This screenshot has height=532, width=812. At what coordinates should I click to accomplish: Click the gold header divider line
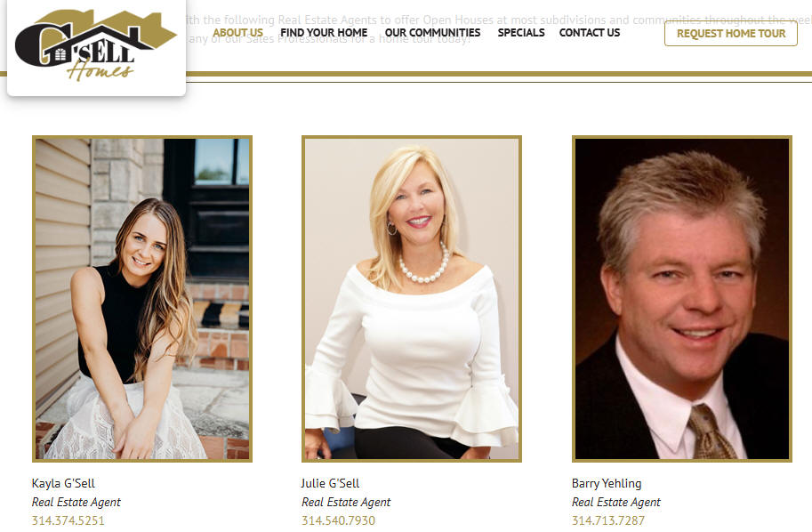[x=499, y=74]
